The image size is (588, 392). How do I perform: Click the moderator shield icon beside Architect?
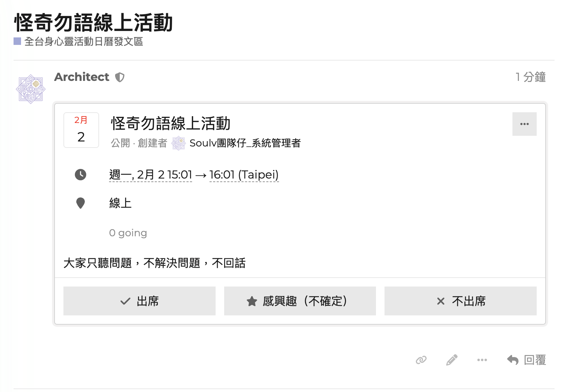tap(120, 77)
